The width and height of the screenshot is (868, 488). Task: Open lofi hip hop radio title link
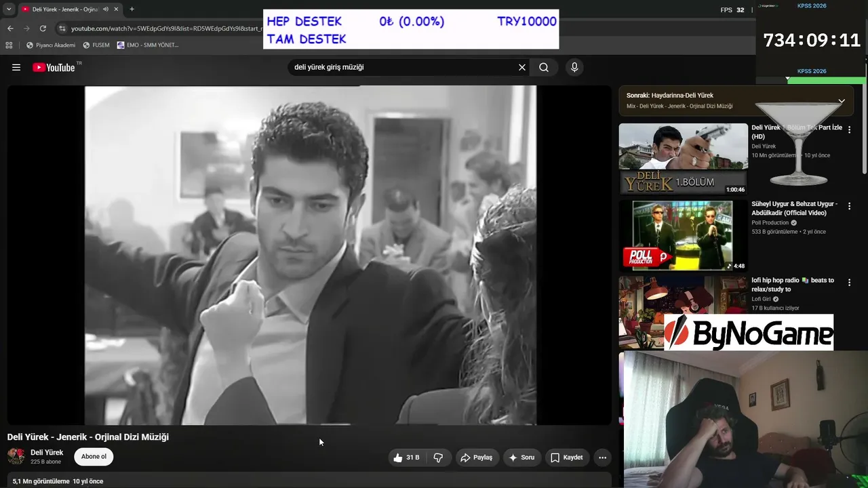point(793,285)
